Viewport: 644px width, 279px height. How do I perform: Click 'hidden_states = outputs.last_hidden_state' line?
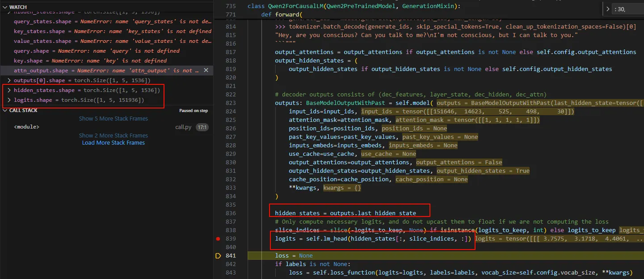click(345, 213)
